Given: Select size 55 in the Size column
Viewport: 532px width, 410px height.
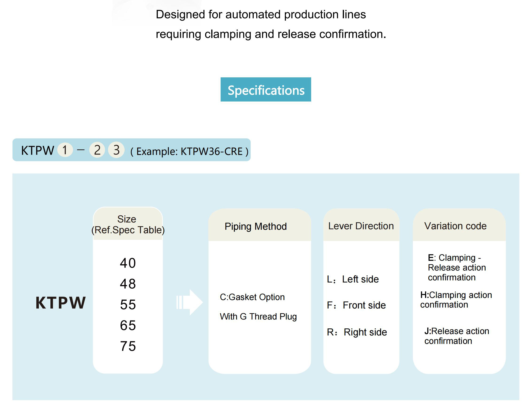Looking at the screenshot, I should click(x=128, y=305).
